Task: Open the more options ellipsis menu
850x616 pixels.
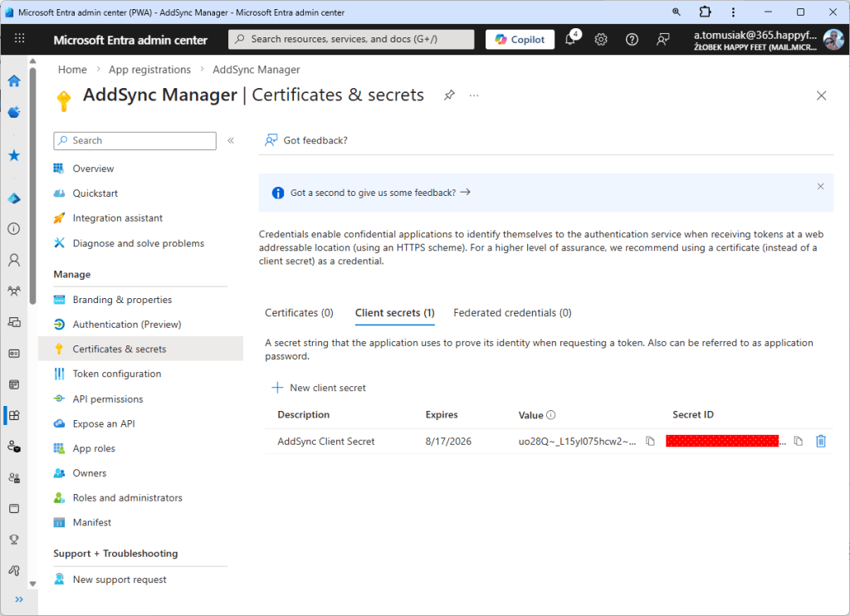Action: point(474,95)
